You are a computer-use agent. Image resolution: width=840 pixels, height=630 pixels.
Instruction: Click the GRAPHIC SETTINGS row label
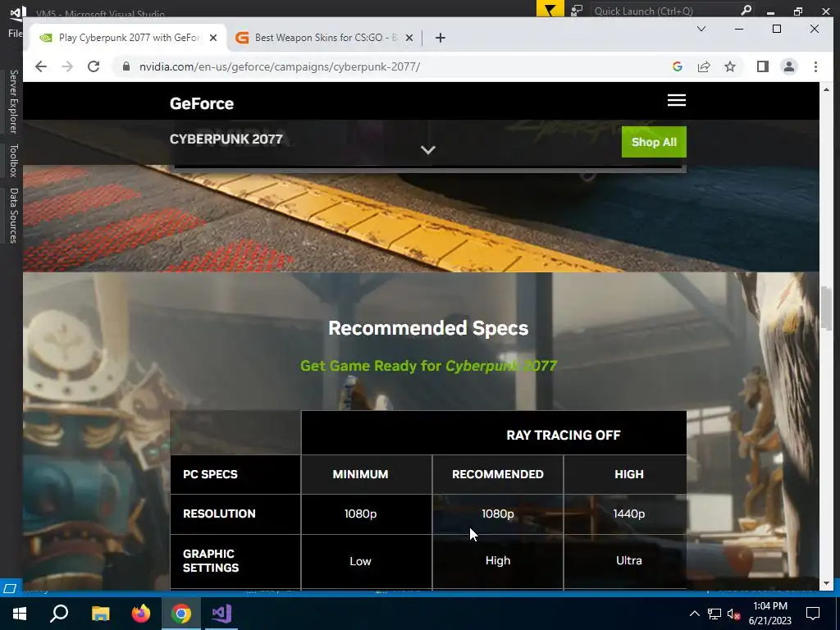click(x=211, y=561)
